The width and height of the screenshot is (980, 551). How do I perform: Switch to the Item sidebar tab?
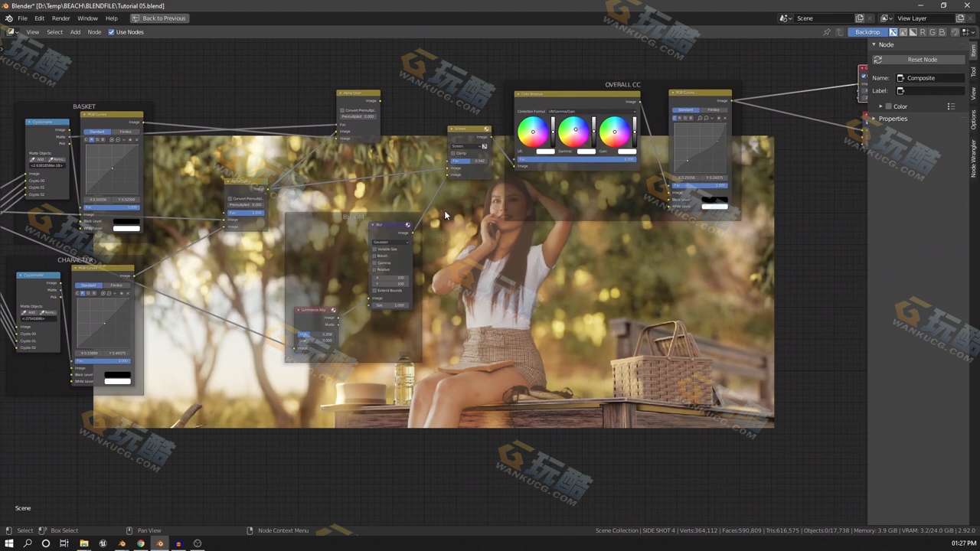click(974, 51)
